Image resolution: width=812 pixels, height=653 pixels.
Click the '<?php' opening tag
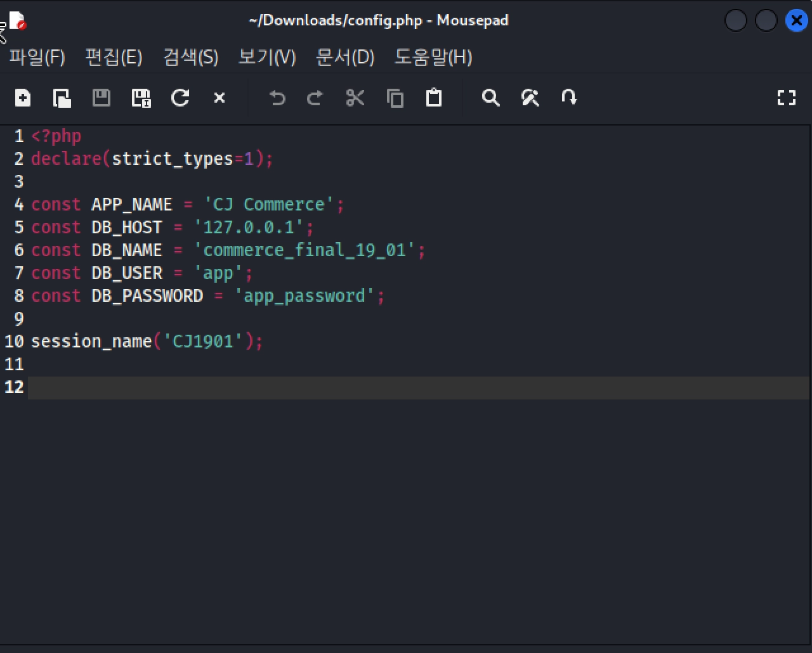[x=56, y=136]
